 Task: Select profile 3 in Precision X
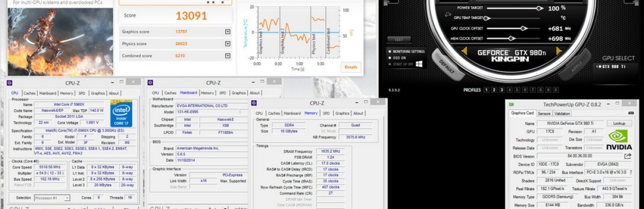[x=501, y=90]
